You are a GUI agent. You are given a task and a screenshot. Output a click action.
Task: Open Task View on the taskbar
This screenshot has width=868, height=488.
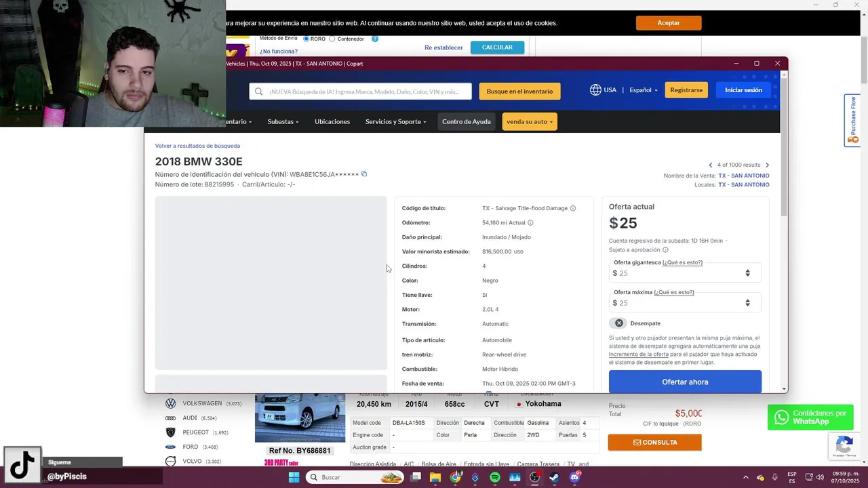tap(416, 477)
